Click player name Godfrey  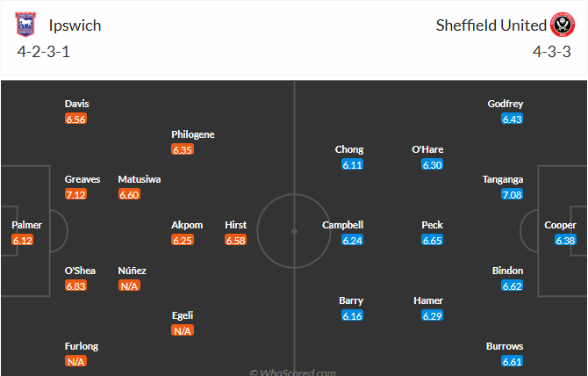click(506, 104)
